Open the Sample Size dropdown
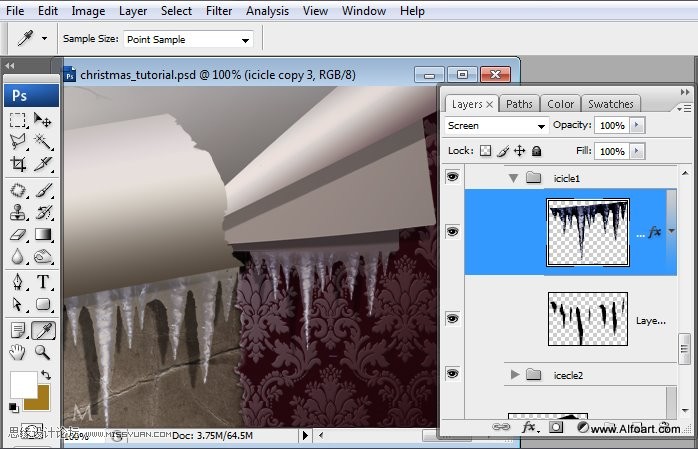The image size is (698, 449). [x=188, y=40]
